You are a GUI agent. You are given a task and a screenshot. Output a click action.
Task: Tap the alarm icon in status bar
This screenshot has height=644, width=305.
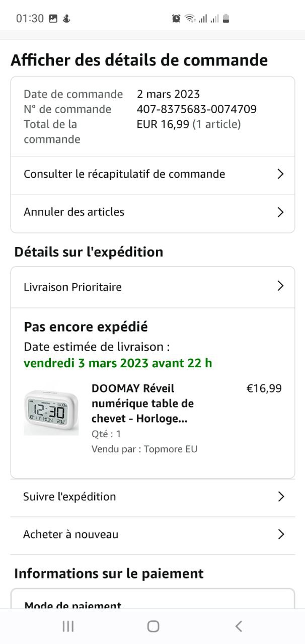point(176,19)
